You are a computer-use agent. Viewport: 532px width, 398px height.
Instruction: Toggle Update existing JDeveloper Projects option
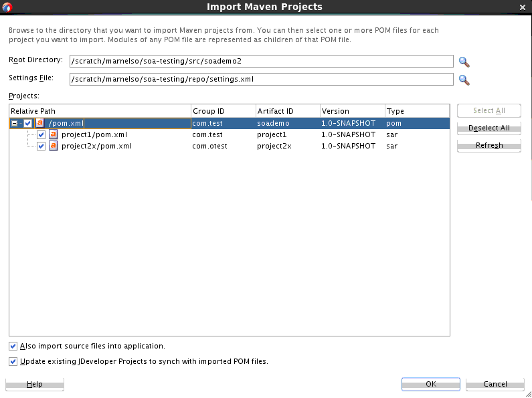(13, 361)
